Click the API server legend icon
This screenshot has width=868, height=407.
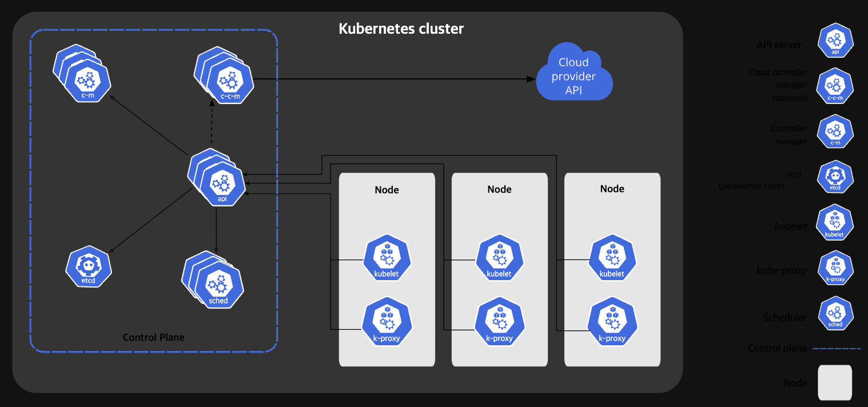click(x=835, y=41)
